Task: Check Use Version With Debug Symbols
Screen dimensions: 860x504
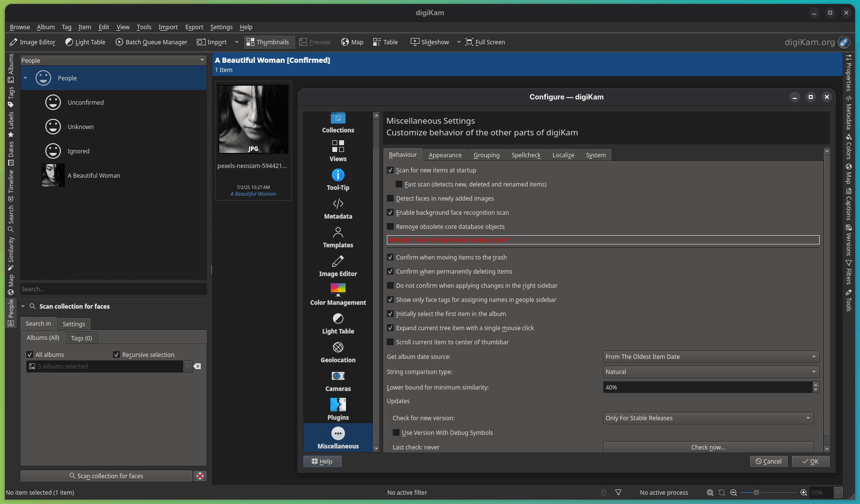Action: click(396, 432)
